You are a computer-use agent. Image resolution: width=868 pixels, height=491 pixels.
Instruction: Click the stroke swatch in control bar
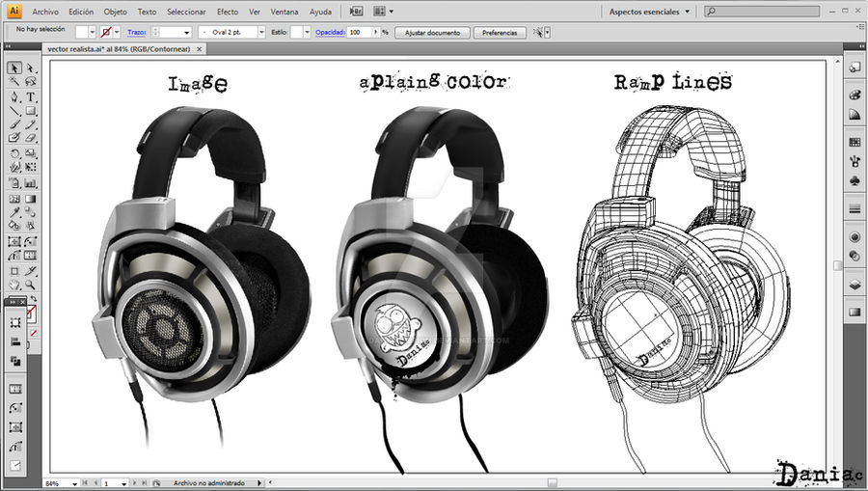(x=106, y=32)
